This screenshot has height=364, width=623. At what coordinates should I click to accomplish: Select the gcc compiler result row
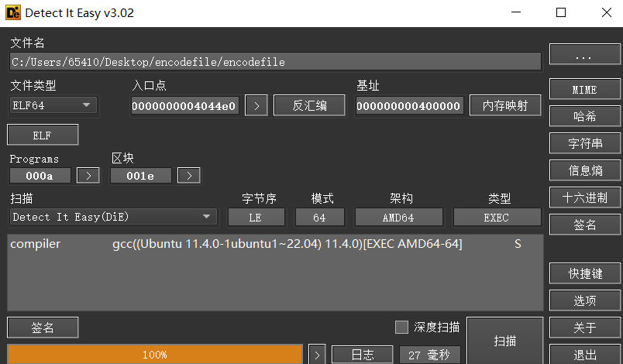(x=275, y=244)
